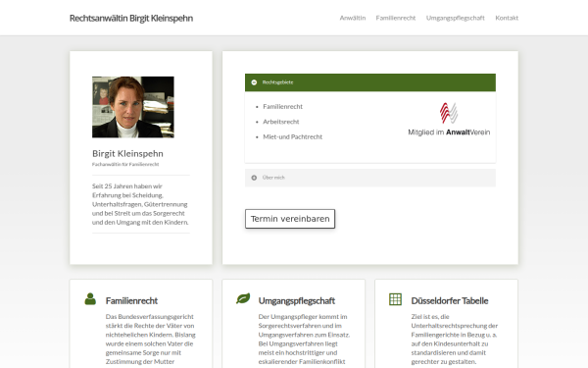Click the AnwaltVerein membership logo

tap(449, 119)
